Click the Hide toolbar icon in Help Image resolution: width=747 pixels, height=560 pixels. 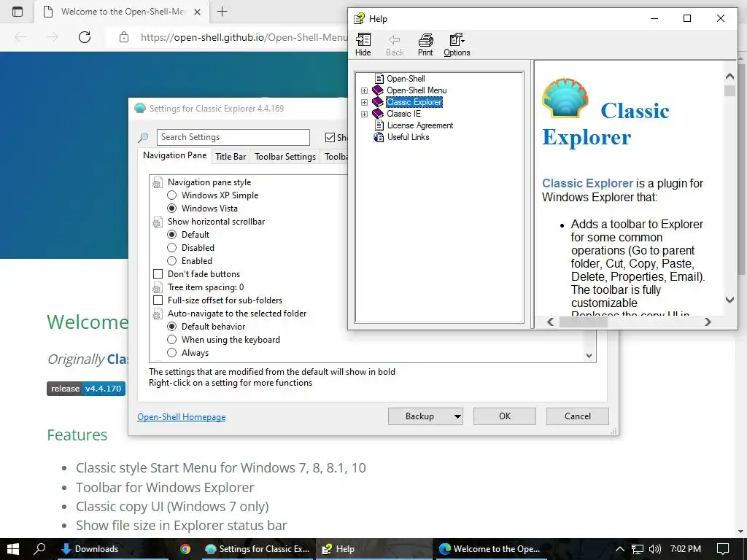coord(363,40)
